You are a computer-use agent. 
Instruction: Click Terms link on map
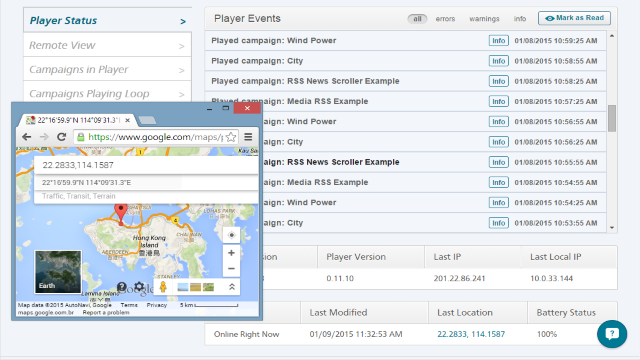(129, 305)
